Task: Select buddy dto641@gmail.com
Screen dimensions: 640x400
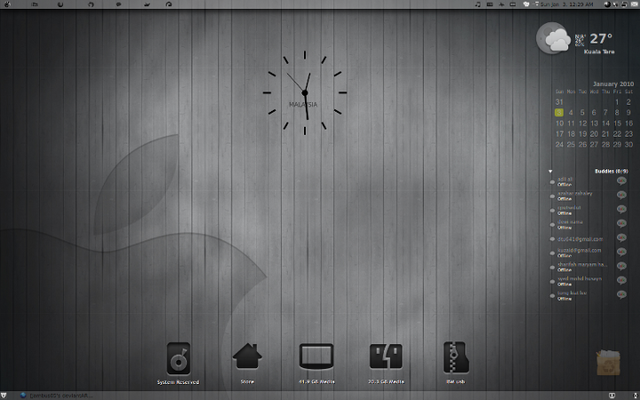Action: click(x=582, y=239)
